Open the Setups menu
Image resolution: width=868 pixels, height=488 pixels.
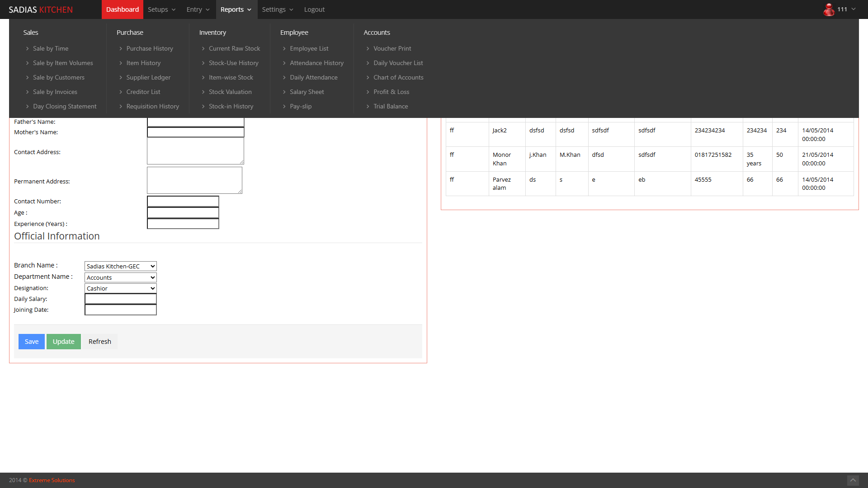pyautogui.click(x=161, y=9)
